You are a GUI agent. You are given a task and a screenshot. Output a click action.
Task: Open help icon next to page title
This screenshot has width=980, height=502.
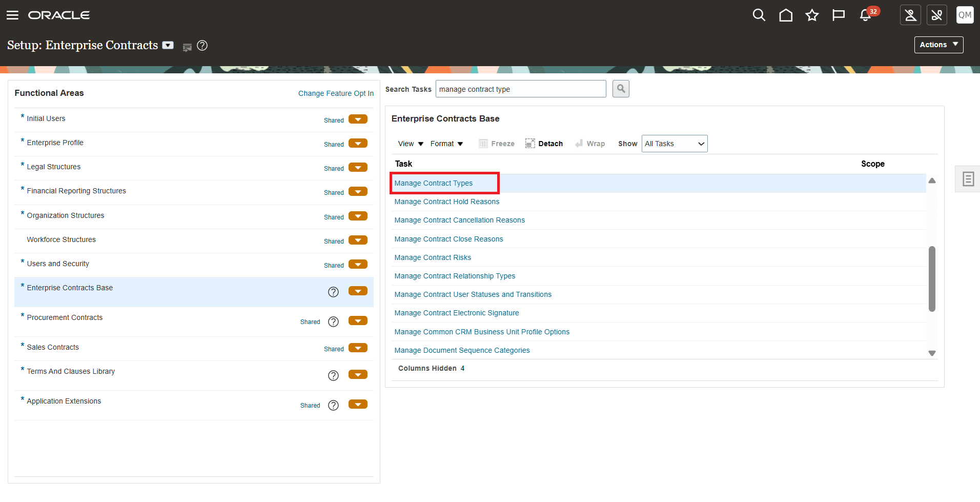[x=202, y=46]
